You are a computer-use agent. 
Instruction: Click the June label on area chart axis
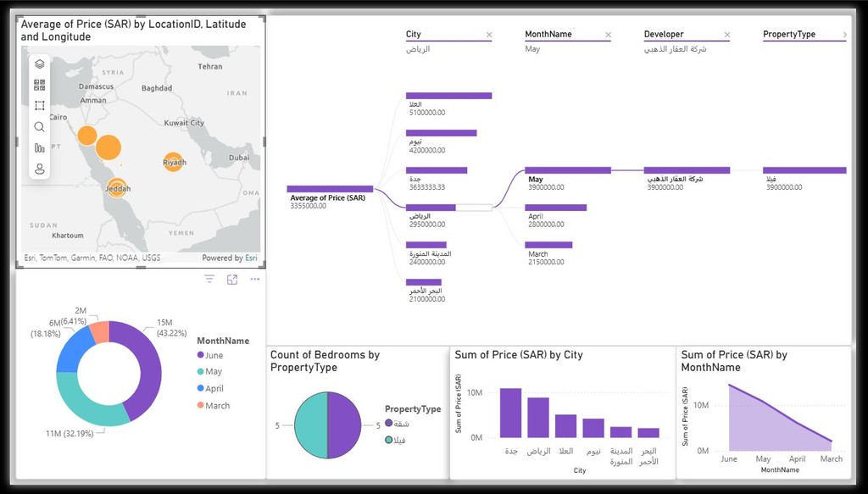click(729, 458)
